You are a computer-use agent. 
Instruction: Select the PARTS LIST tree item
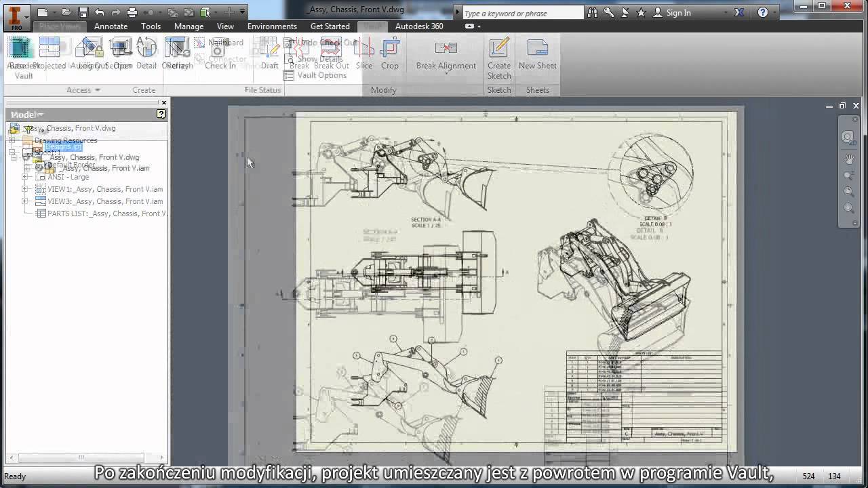pyautogui.click(x=101, y=213)
